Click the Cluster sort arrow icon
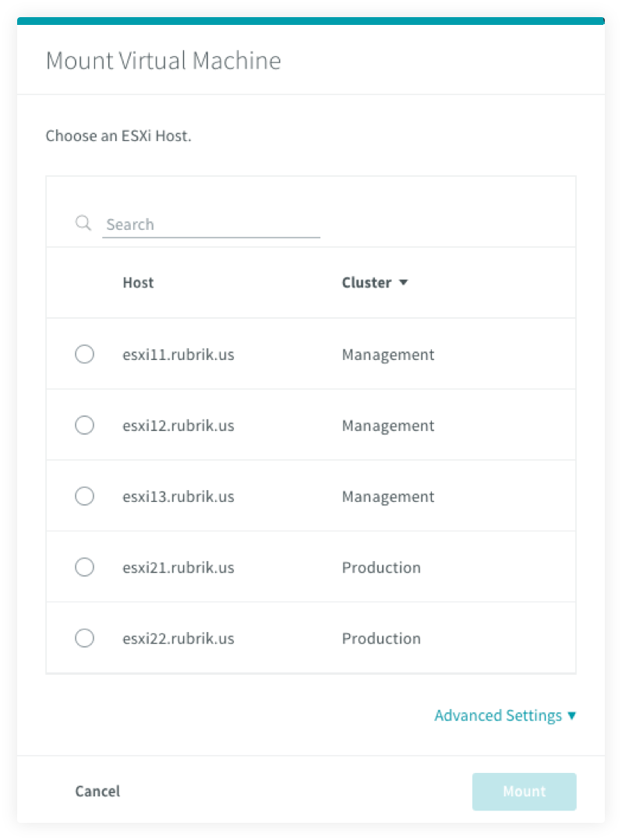 pos(404,282)
